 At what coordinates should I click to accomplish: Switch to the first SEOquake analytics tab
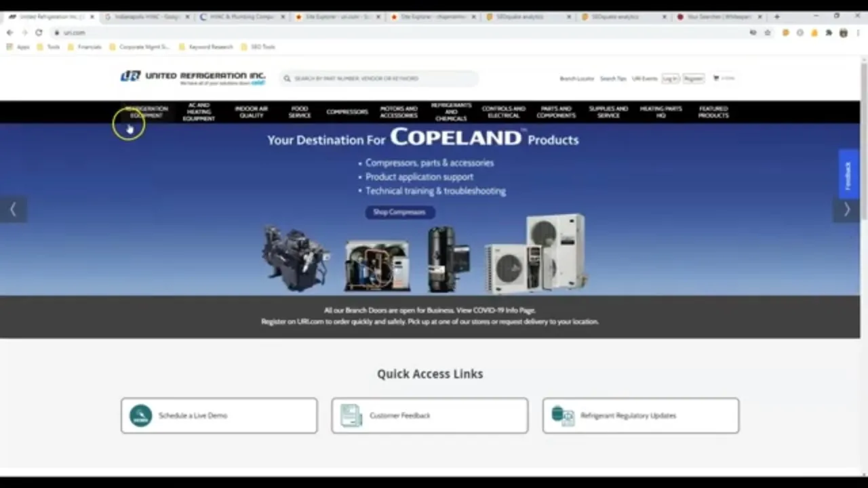(528, 16)
